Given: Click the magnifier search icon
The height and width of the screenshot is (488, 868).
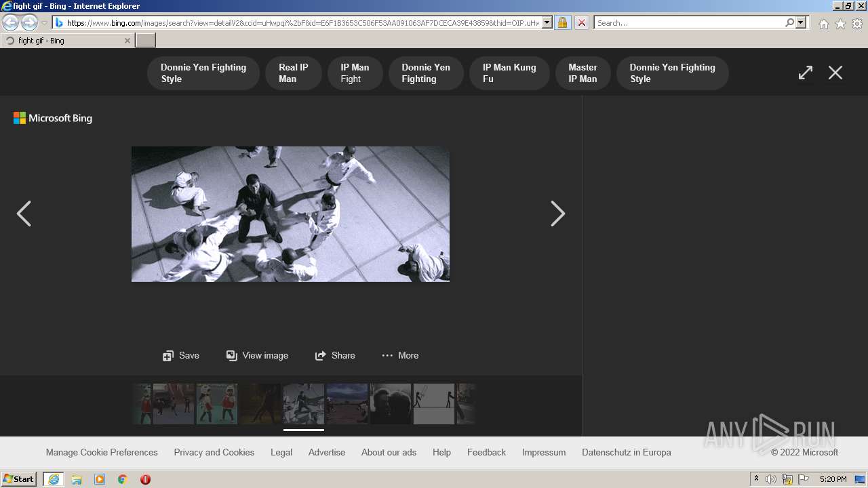Looking at the screenshot, I should point(789,22).
